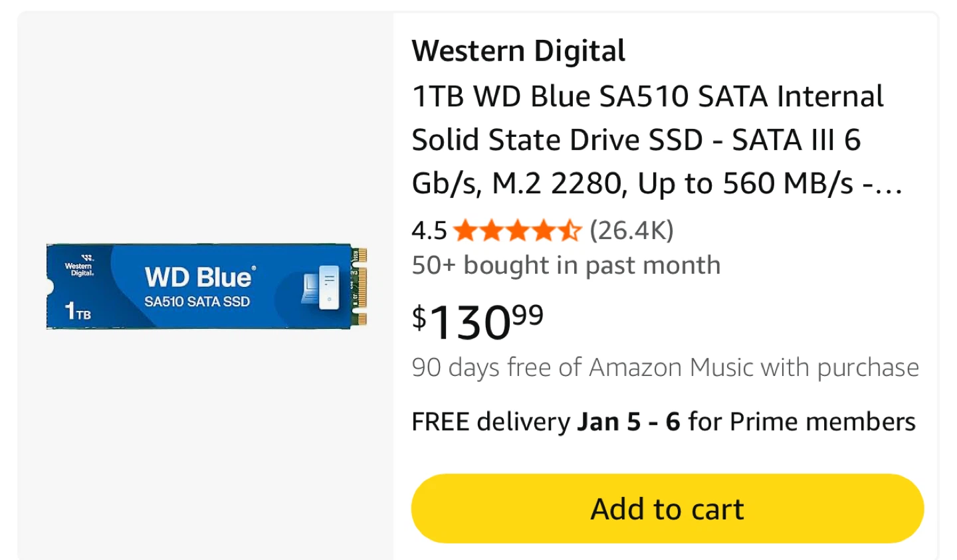This screenshot has height=560, width=957.
Task: Click the WD Blue logo text on the drive
Action: pyautogui.click(x=199, y=277)
